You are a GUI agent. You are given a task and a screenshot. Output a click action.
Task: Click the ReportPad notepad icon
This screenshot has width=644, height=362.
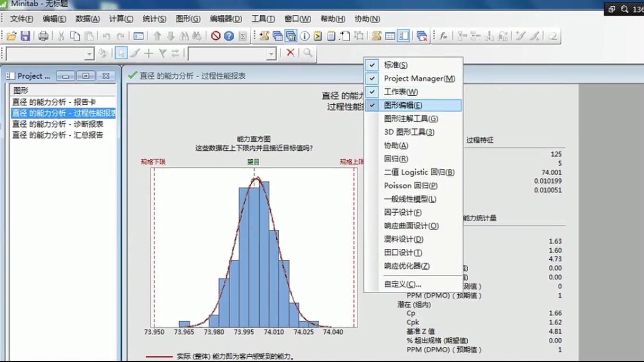tap(331, 36)
